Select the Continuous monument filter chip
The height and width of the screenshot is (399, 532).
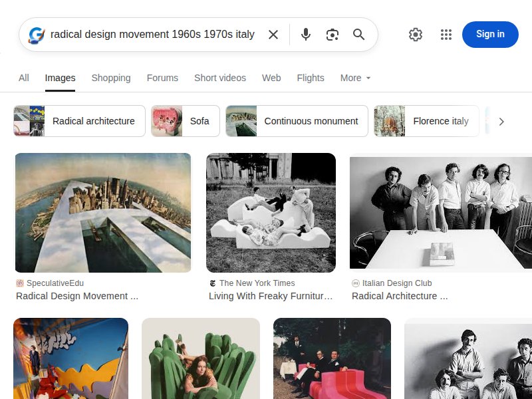tap(311, 121)
